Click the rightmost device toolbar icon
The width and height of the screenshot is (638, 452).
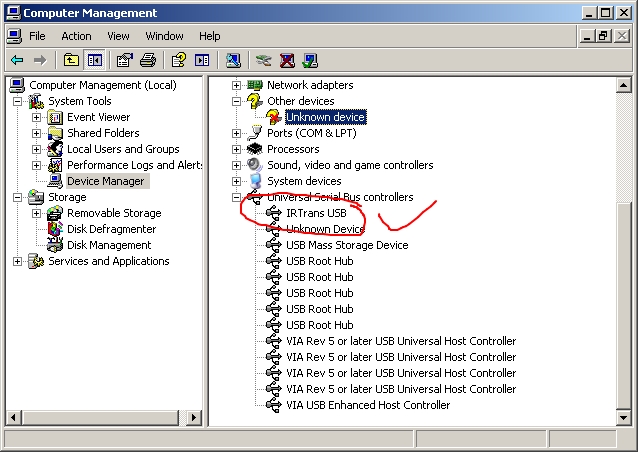coord(310,60)
